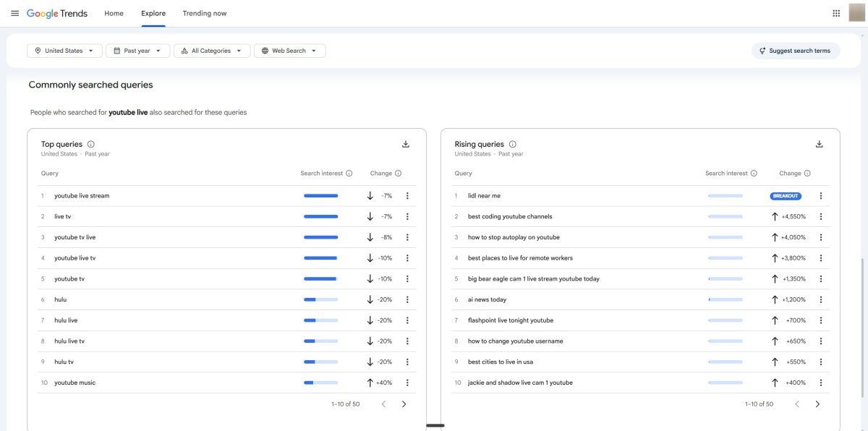This screenshot has width=868, height=431.
Task: Open more options for how to stop autoplay
Action: [x=821, y=237]
